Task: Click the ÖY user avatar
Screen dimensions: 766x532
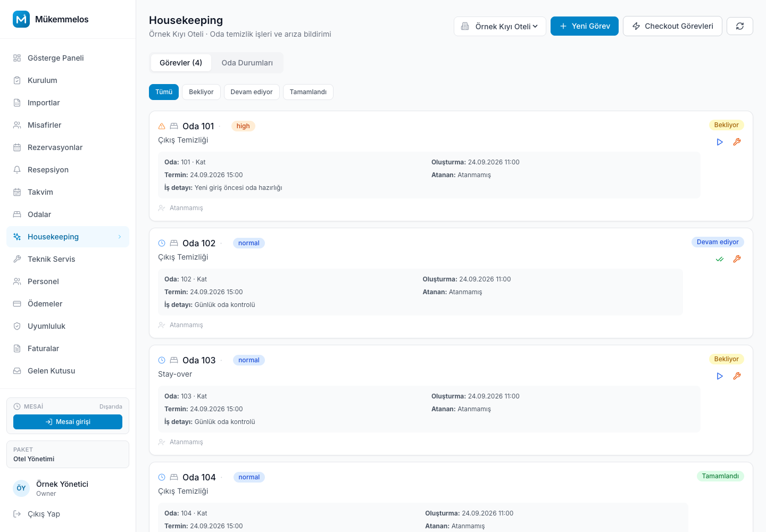Action: (21, 488)
